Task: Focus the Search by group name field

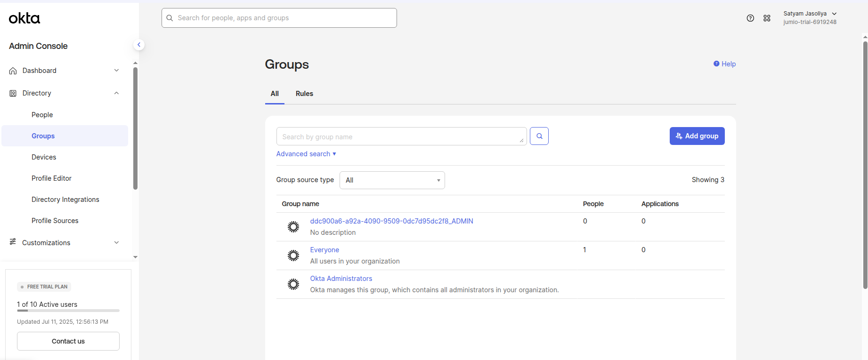Action: click(x=400, y=136)
